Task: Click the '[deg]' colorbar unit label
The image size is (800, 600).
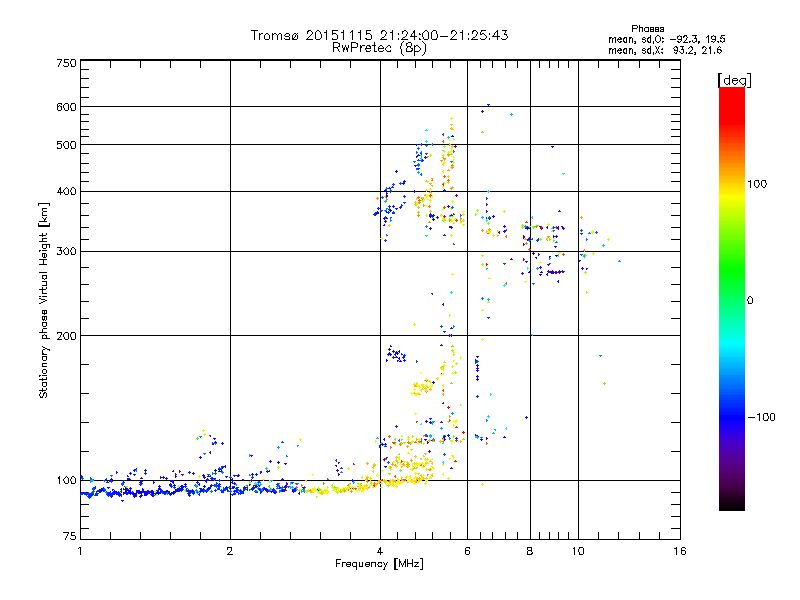Action: (734, 80)
